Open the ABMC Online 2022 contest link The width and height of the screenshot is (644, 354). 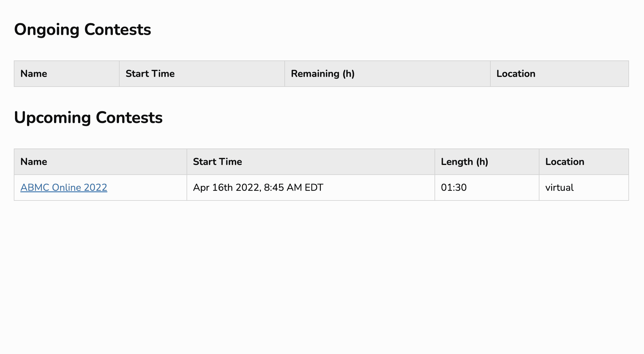[64, 187]
